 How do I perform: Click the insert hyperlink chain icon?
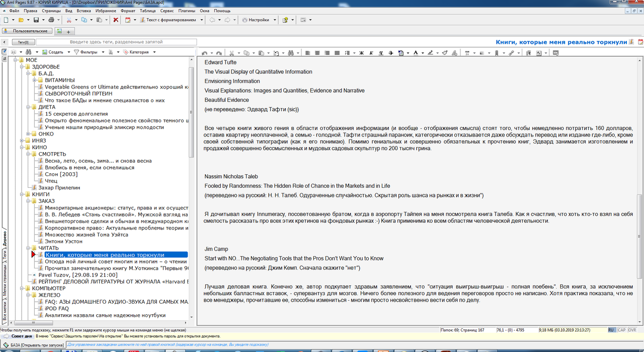511,53
